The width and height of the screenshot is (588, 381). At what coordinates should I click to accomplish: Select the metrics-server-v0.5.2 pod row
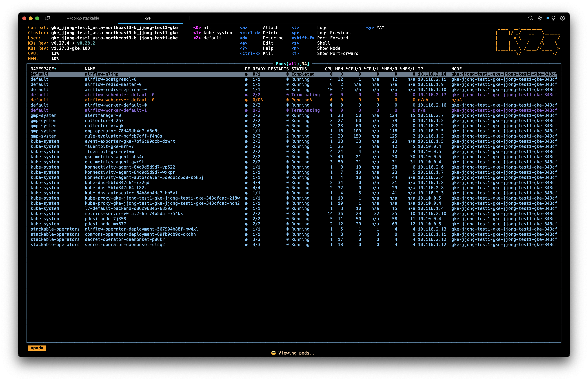coord(134,214)
